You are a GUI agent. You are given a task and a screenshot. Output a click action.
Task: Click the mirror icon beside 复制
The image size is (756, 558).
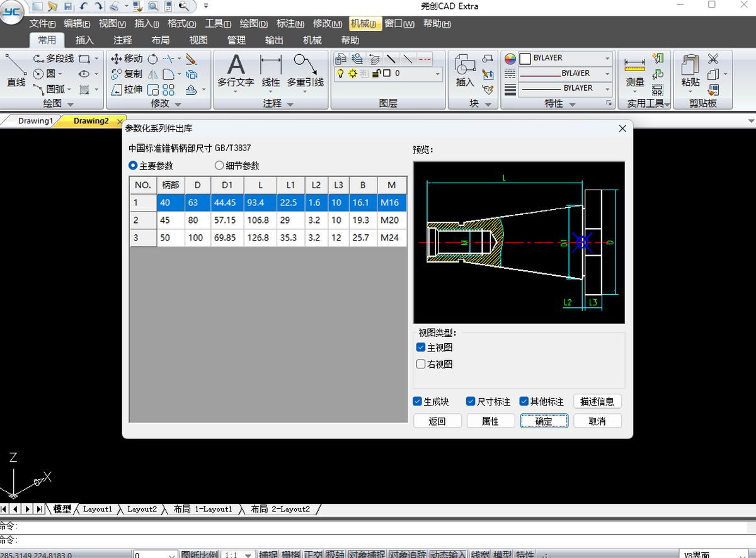(x=152, y=74)
